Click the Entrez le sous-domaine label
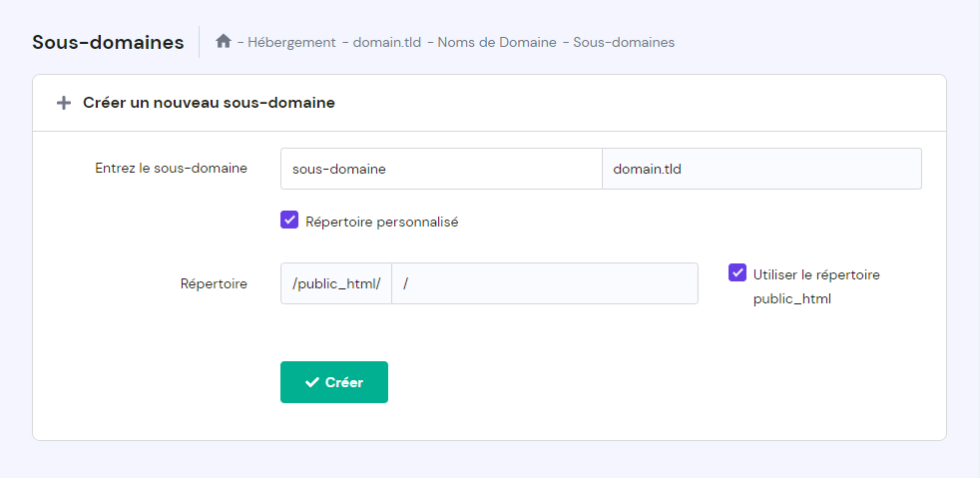Image resolution: width=980 pixels, height=478 pixels. 171,169
